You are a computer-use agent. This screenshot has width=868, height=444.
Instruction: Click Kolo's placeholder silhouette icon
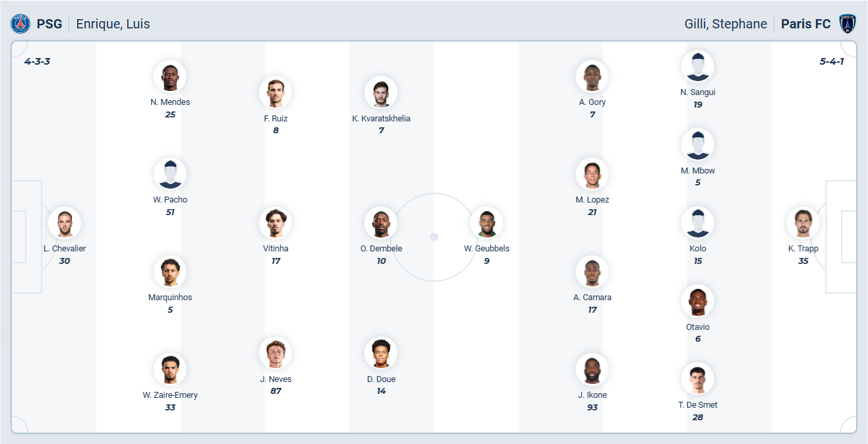697,223
